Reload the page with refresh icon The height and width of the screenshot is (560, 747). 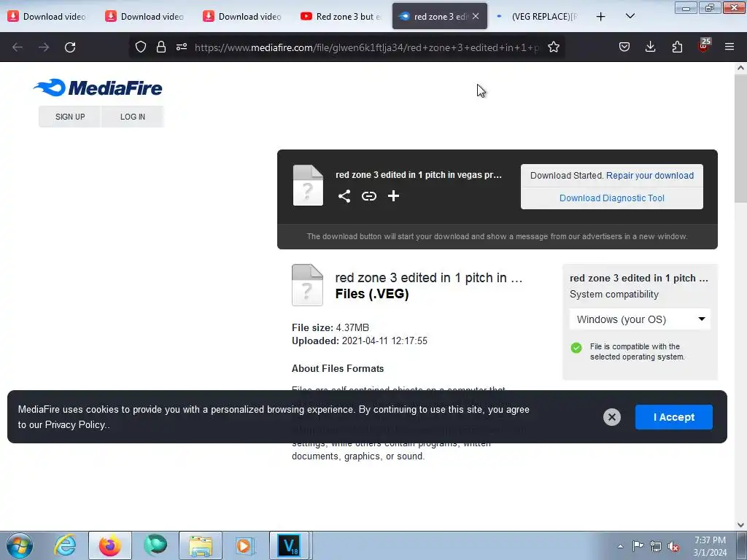[x=70, y=47]
